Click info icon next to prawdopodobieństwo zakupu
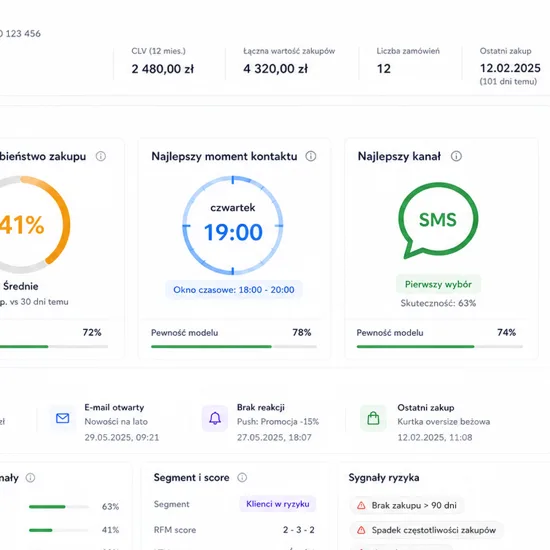 [101, 156]
